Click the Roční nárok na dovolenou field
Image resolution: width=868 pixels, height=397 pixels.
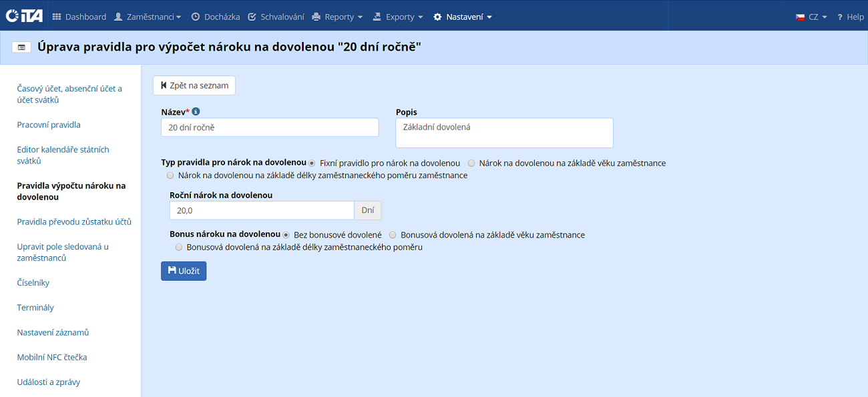coord(262,210)
